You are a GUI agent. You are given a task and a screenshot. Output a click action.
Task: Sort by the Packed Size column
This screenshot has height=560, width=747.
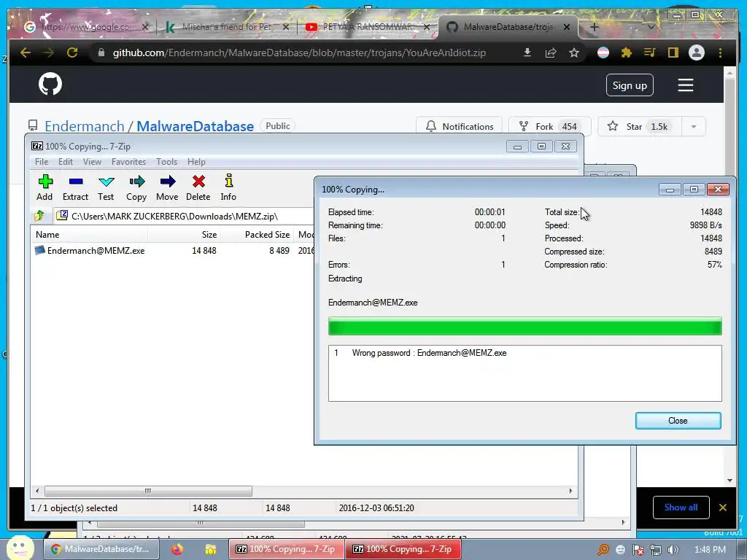pyautogui.click(x=258, y=234)
